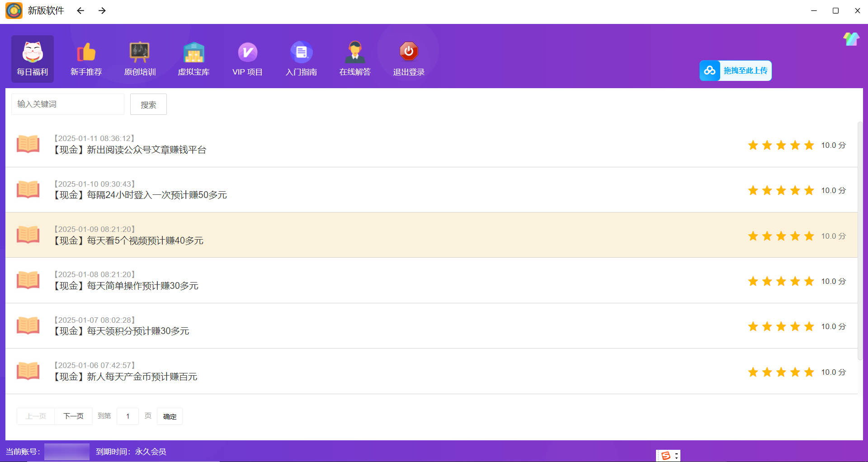Click the page number input box
Image resolution: width=868 pixels, height=462 pixels.
coord(128,416)
